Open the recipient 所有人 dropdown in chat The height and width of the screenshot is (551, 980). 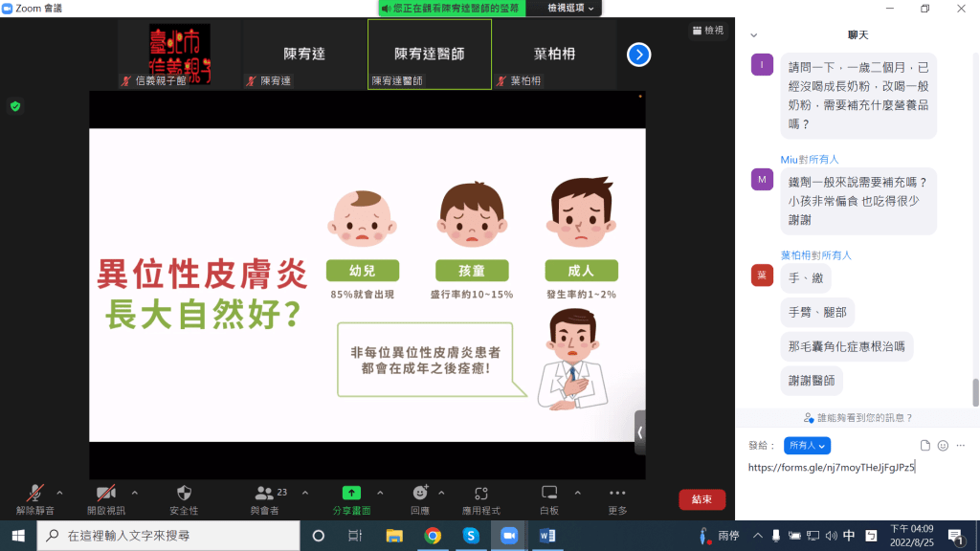point(807,446)
